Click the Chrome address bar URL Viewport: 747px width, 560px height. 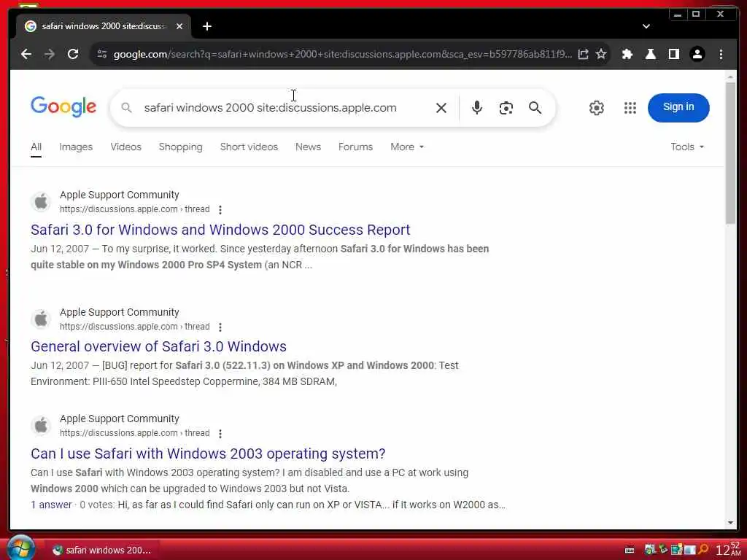point(342,54)
